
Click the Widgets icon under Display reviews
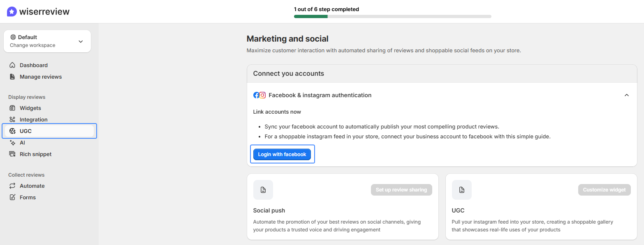click(x=13, y=108)
